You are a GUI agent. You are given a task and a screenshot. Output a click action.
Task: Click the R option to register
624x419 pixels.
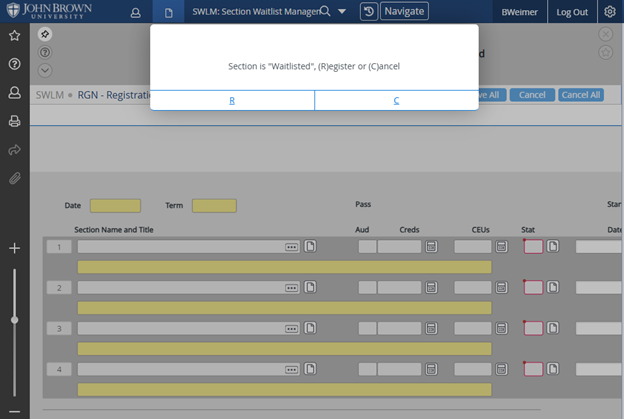[x=232, y=100]
